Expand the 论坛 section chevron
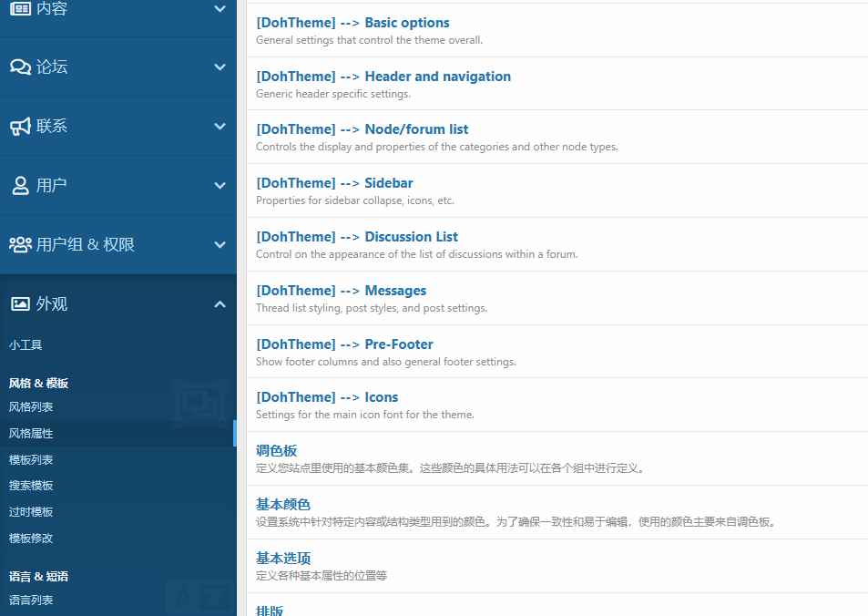Image resolution: width=868 pixels, height=616 pixels. 220,67
